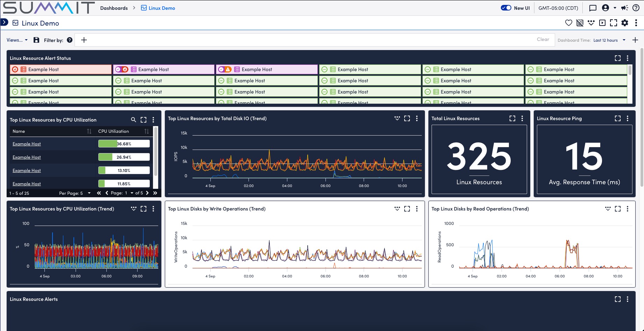Open the Dashboards breadcrumb menu item
This screenshot has height=331, width=644.
[x=114, y=8]
